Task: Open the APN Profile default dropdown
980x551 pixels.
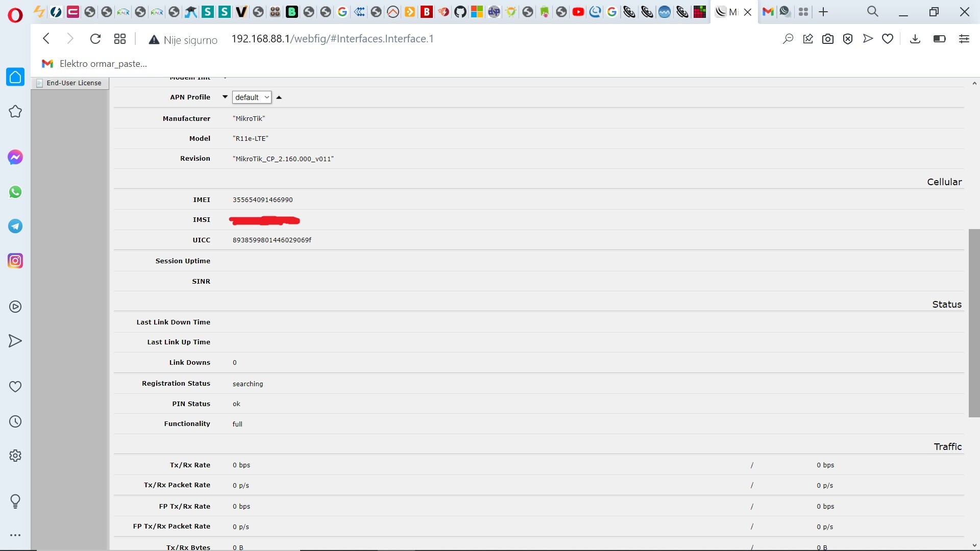Action: pos(252,97)
